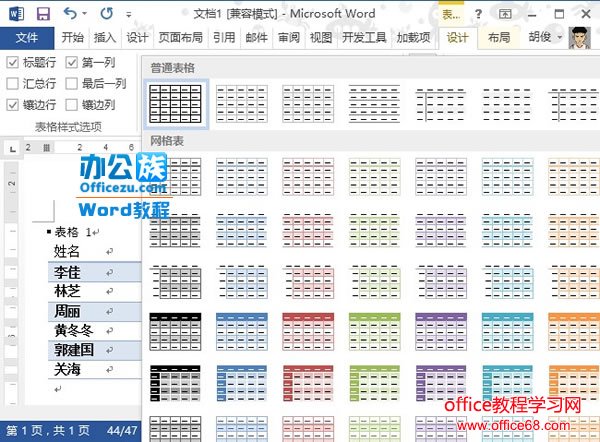Open the 开发工具 tab
Screen dimensions: 600x442
[364, 38]
